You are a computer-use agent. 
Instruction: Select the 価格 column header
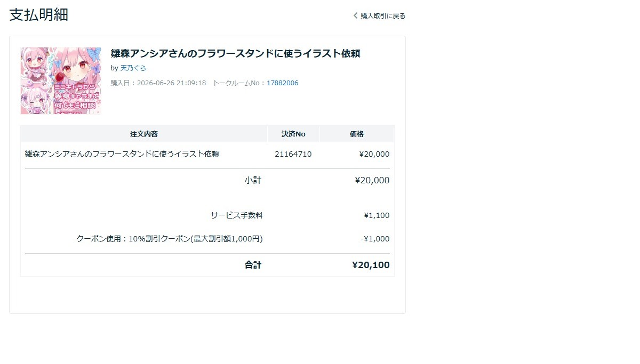(357, 134)
